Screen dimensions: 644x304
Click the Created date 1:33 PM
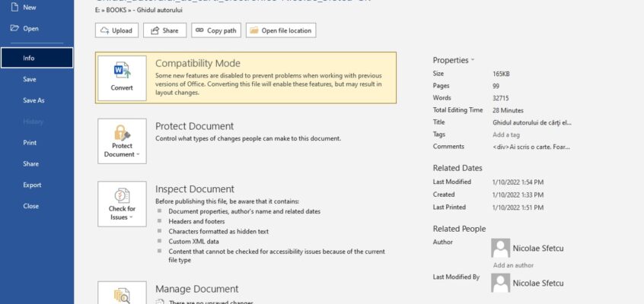[x=518, y=195]
